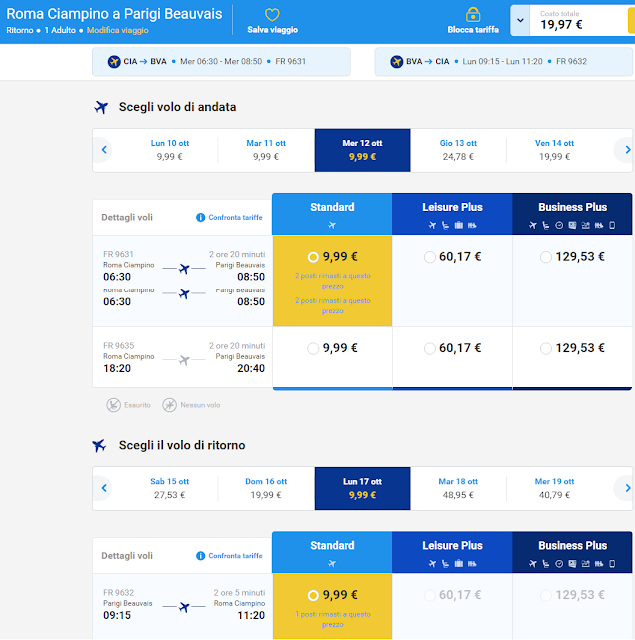Screen dimensions: 635x640
Task: Select return date Sab 15 ott
Action: [x=170, y=488]
